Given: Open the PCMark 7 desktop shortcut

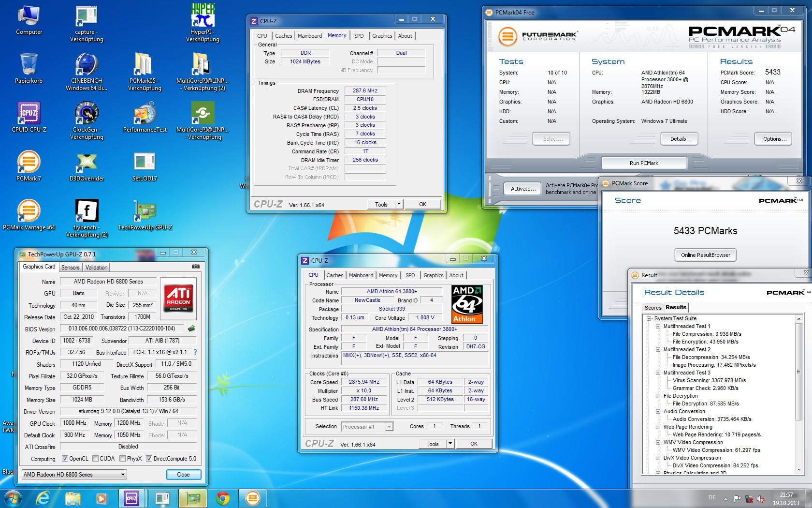Looking at the screenshot, I should click(x=29, y=165).
